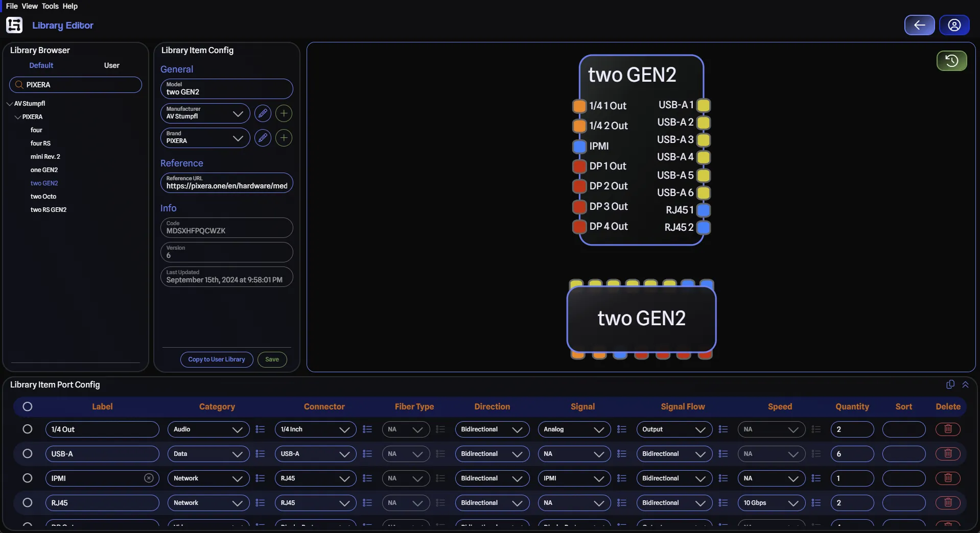Select the four RS library item
980x533 pixels.
click(x=40, y=143)
